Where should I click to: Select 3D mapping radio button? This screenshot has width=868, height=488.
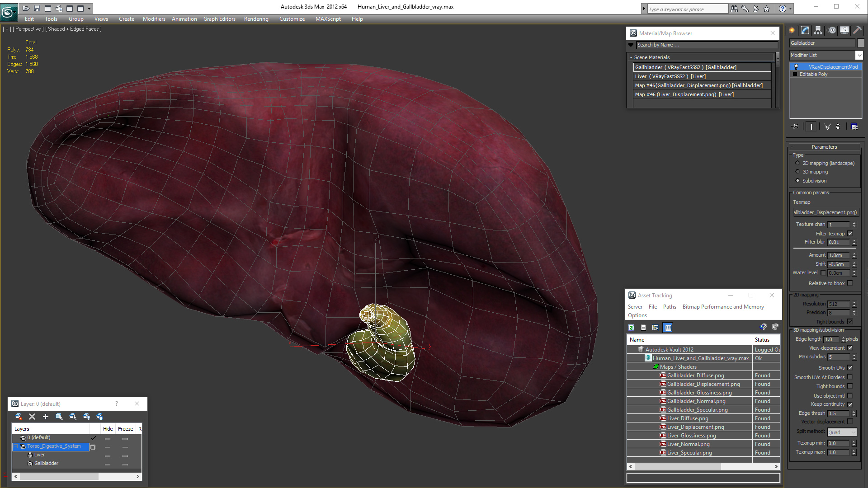[797, 172]
